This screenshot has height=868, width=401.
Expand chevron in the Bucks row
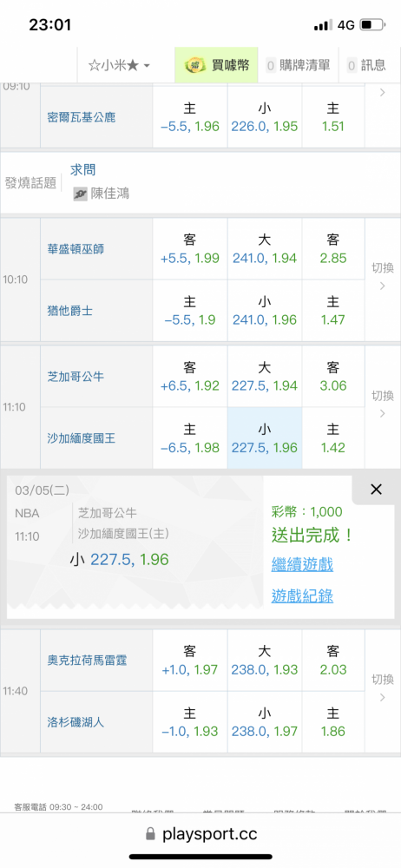pyautogui.click(x=382, y=93)
